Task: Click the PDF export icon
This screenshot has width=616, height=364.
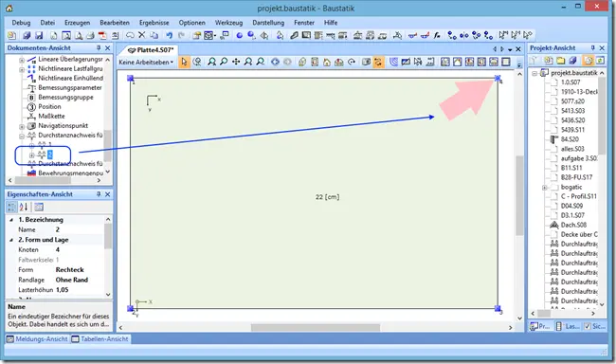Action: 102,36
